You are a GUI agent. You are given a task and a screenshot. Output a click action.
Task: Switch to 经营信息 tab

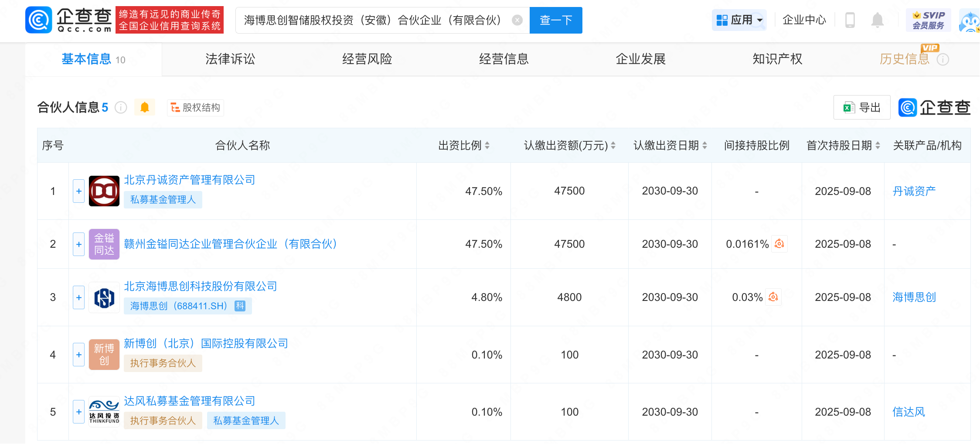point(504,59)
